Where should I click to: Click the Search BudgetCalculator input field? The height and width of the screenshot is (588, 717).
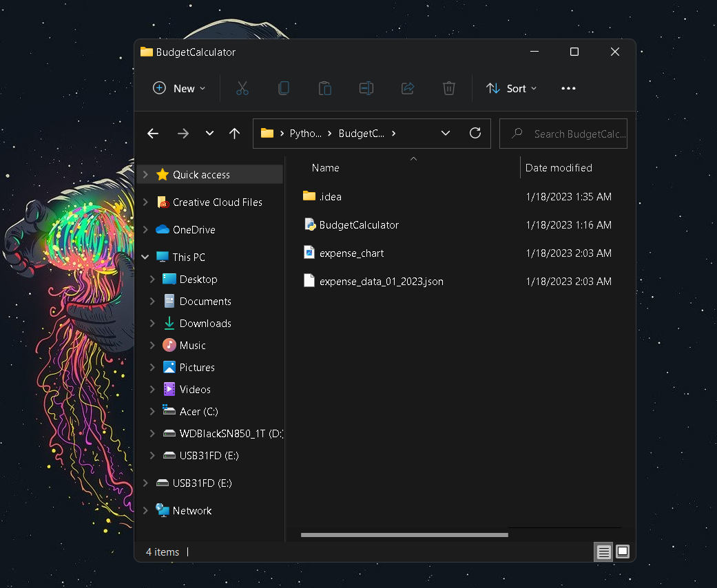(563, 134)
